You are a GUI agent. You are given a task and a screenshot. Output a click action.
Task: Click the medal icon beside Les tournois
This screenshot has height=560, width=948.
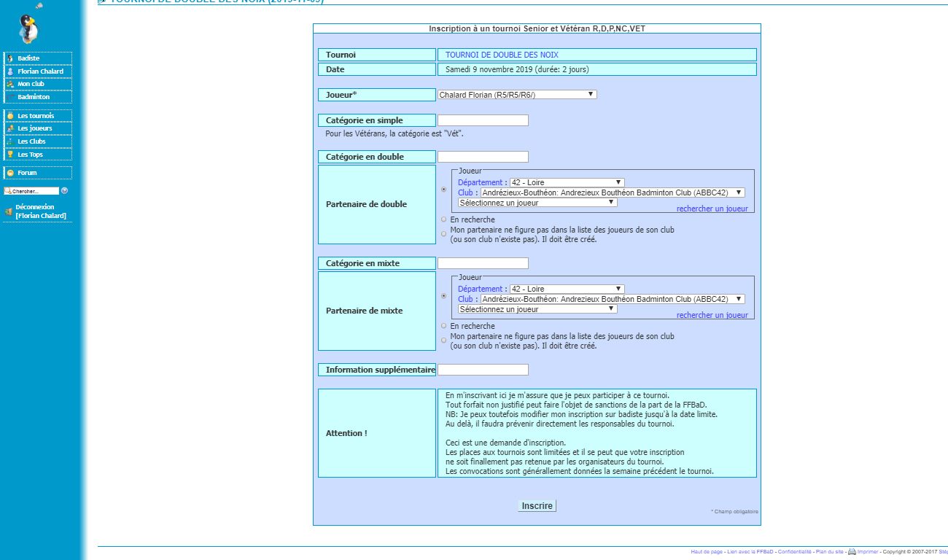[10, 116]
